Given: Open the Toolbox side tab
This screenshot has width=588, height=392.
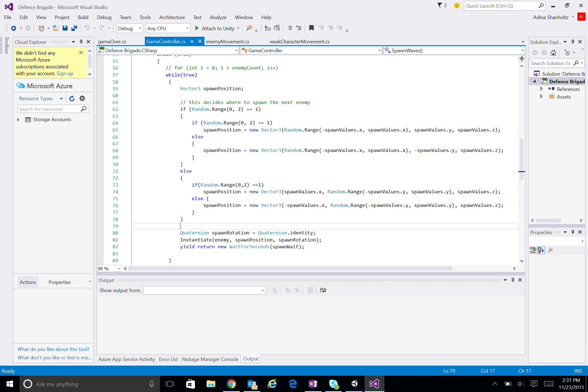Looking at the screenshot, I should click(7, 45).
